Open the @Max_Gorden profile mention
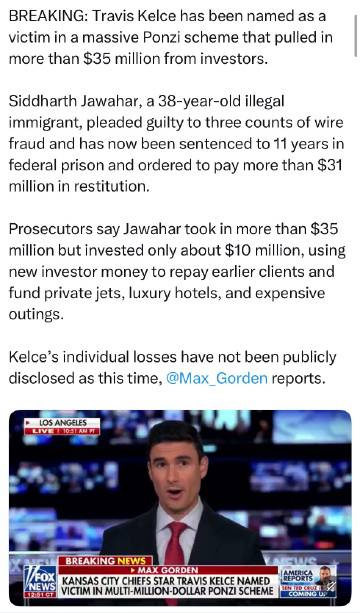This screenshot has height=613, width=360. (x=217, y=378)
